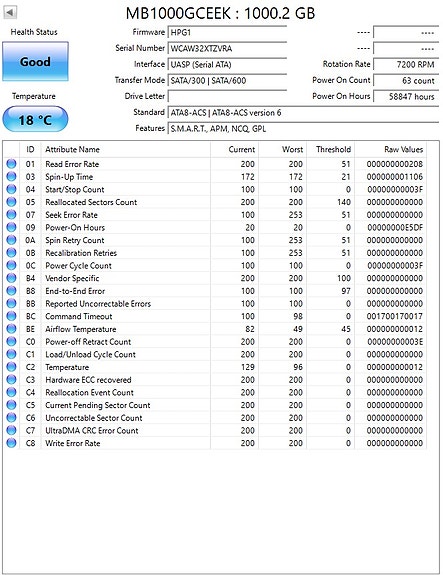Click the status circle for Reallocated Sectors Count
This screenshot has height=575, width=443.
pos(11,202)
